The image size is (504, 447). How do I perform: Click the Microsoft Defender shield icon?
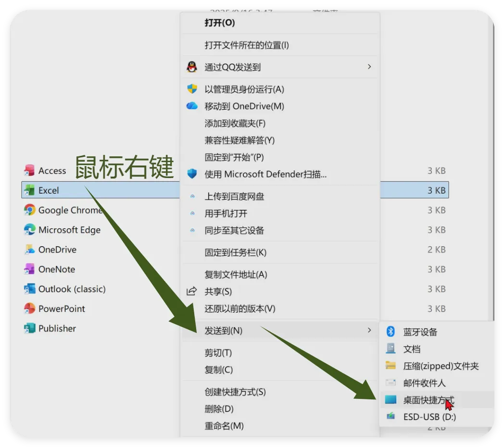(x=192, y=174)
